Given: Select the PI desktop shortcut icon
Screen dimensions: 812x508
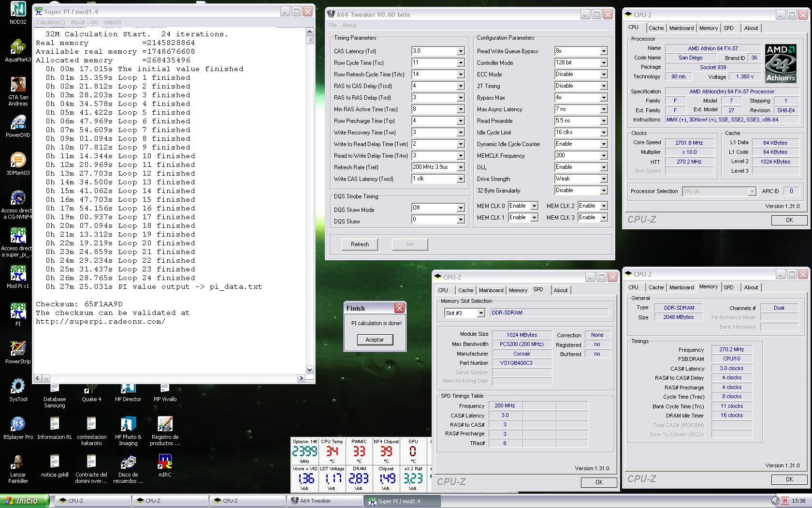Looking at the screenshot, I should pos(18,315).
